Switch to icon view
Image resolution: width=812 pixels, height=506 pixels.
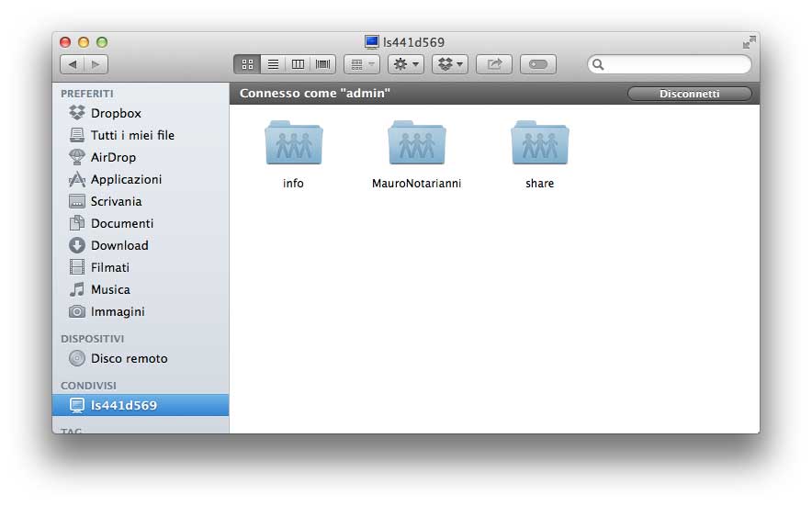[x=247, y=64]
